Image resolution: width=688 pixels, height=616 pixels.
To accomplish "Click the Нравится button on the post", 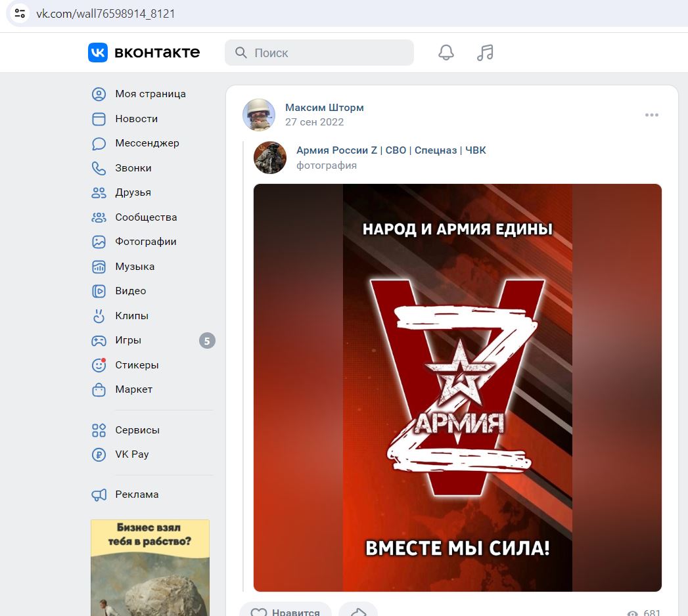I will (286, 611).
